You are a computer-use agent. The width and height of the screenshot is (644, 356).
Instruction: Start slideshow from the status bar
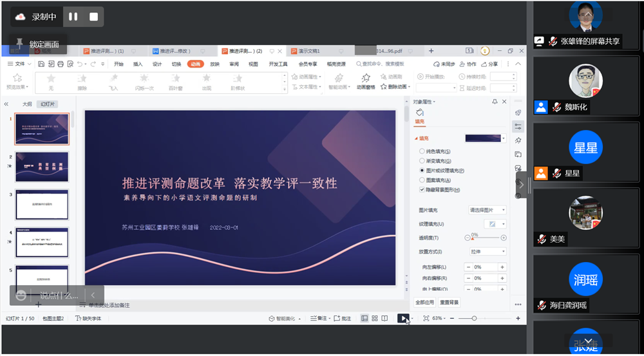(403, 318)
